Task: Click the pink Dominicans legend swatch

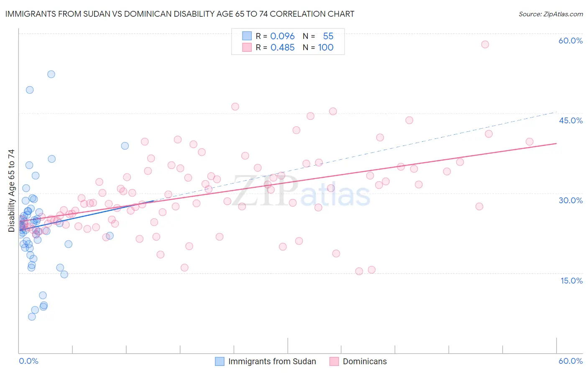Action: (x=334, y=361)
